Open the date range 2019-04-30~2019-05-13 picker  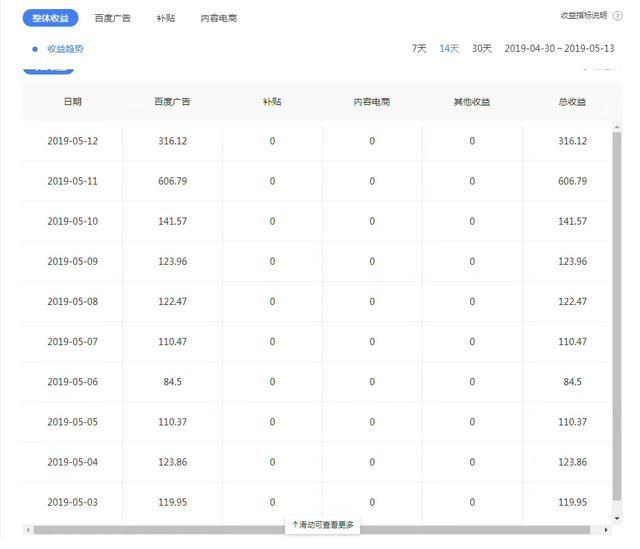(559, 48)
